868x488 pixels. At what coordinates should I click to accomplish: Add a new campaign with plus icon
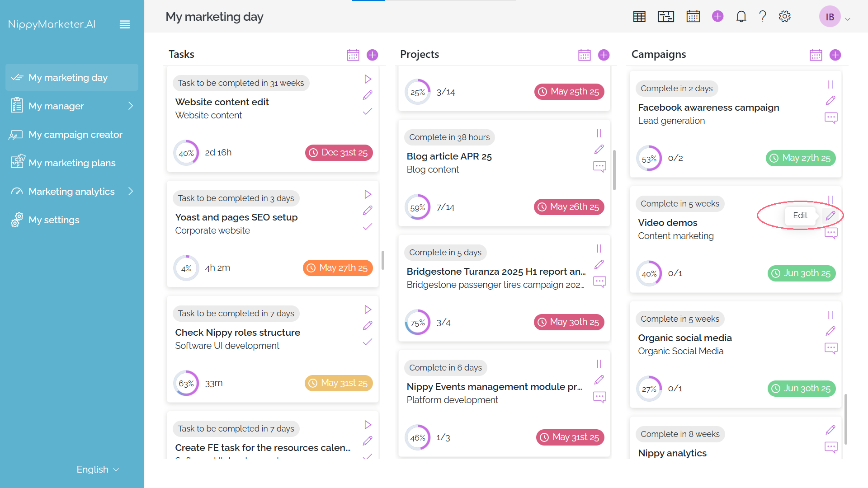[835, 55]
